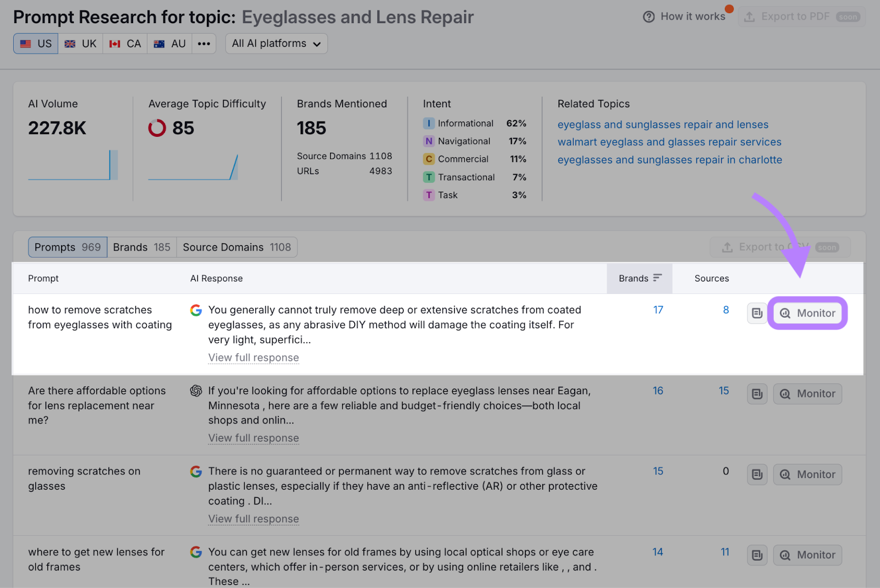Viewport: 880px width, 588px height.
Task: Click the Export to CSV upload icon
Action: 726,247
